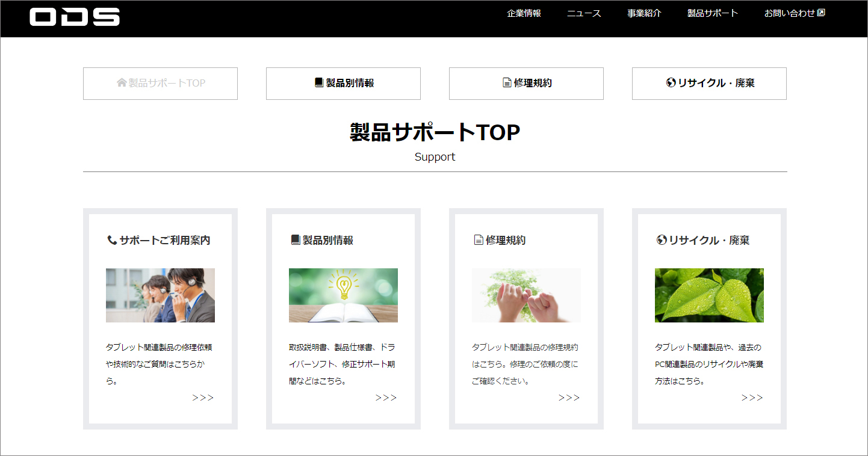Click the >>> arrow in 製品別情報 card
Screen dimensions: 868x456
[386, 398]
